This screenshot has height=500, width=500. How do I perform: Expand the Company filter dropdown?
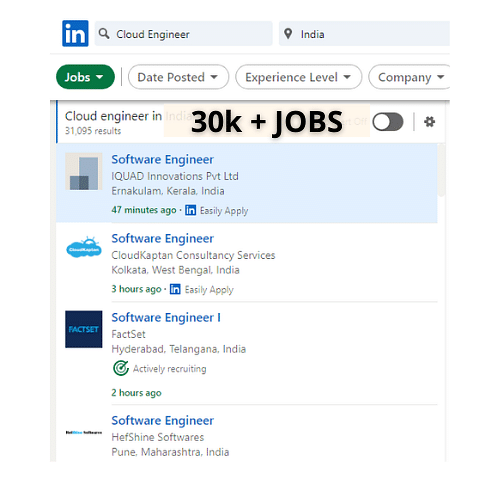(409, 77)
